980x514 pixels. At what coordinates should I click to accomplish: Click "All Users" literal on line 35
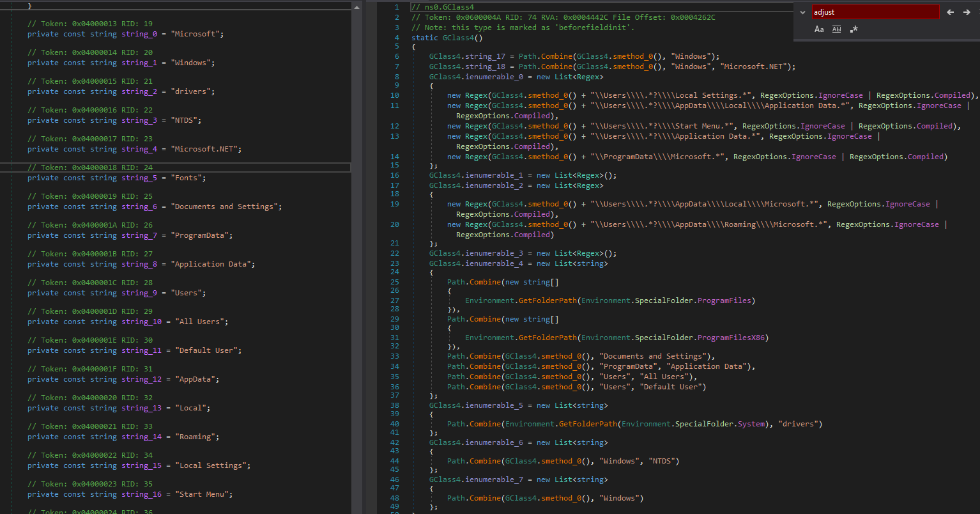tap(662, 377)
